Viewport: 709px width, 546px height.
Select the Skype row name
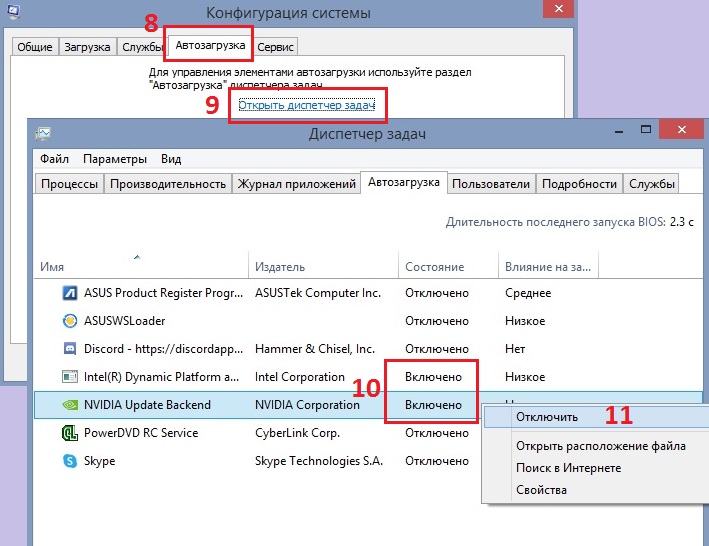coord(99,461)
